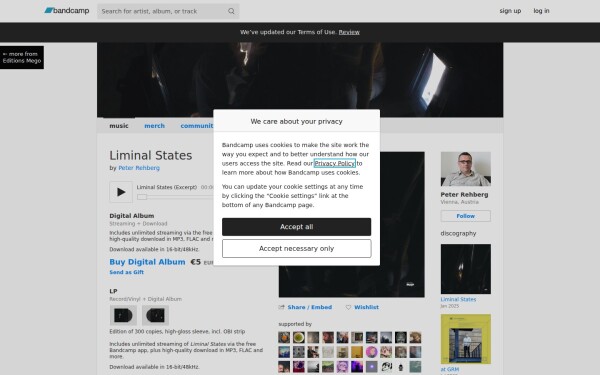This screenshot has width=600, height=375.
Task: View second LP vinyl product thumbnail
Action: coord(155,315)
